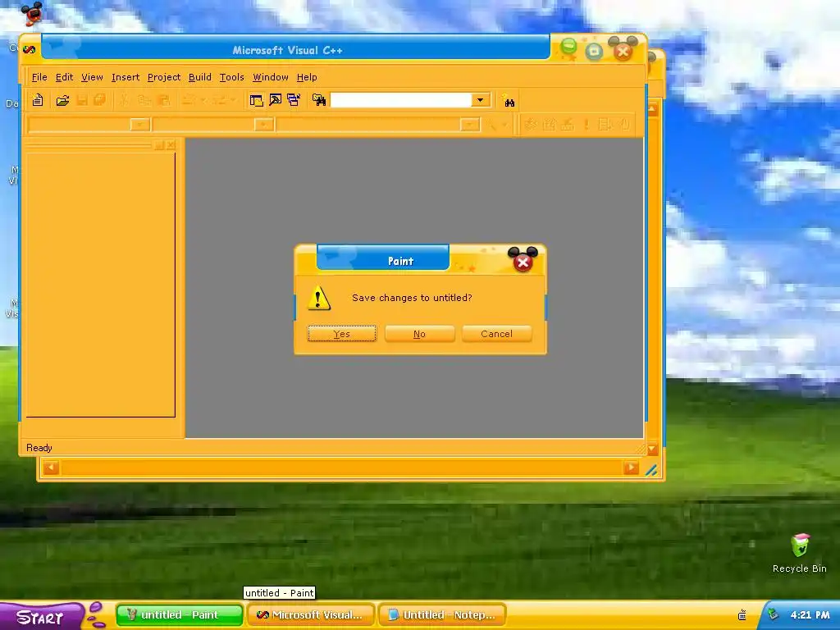
Task: Open the Project menu
Action: (x=164, y=77)
